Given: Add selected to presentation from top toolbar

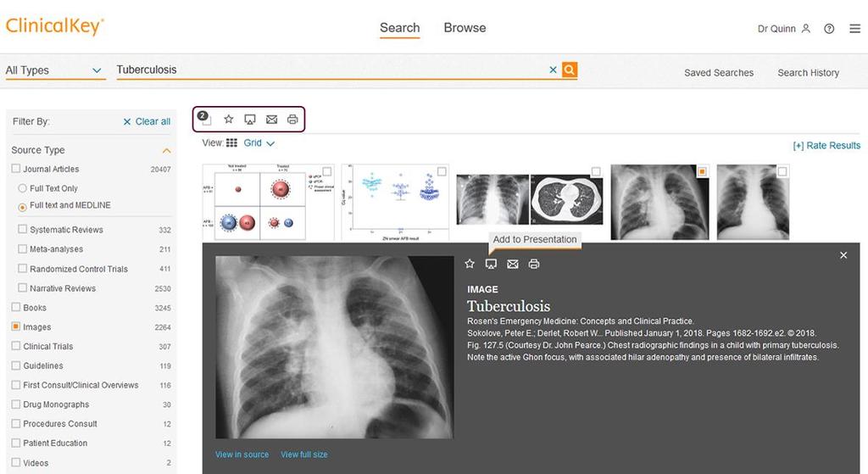Looking at the screenshot, I should click(x=250, y=120).
